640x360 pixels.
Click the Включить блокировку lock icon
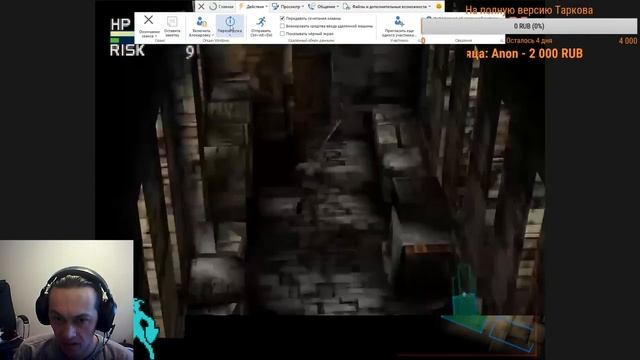201,21
